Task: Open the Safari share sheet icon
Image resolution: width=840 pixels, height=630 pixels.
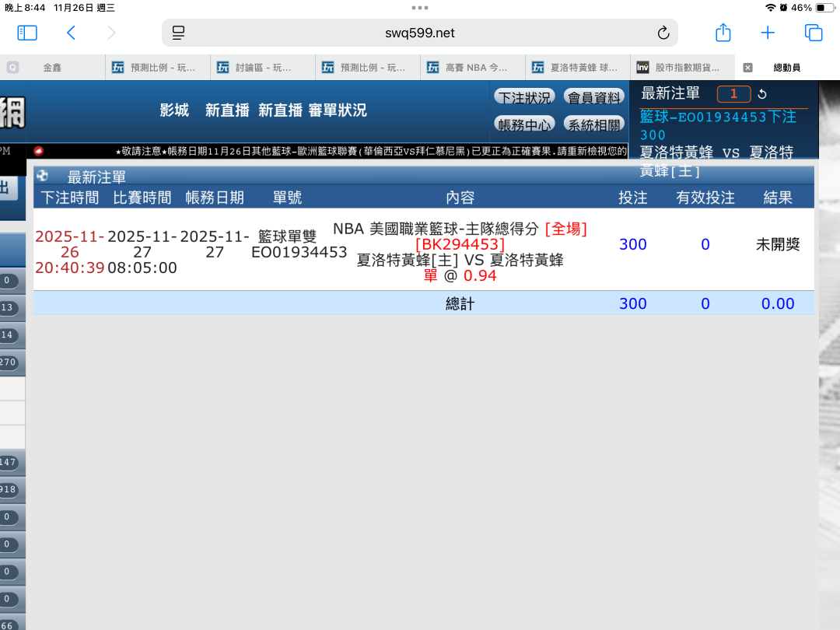Action: [723, 32]
